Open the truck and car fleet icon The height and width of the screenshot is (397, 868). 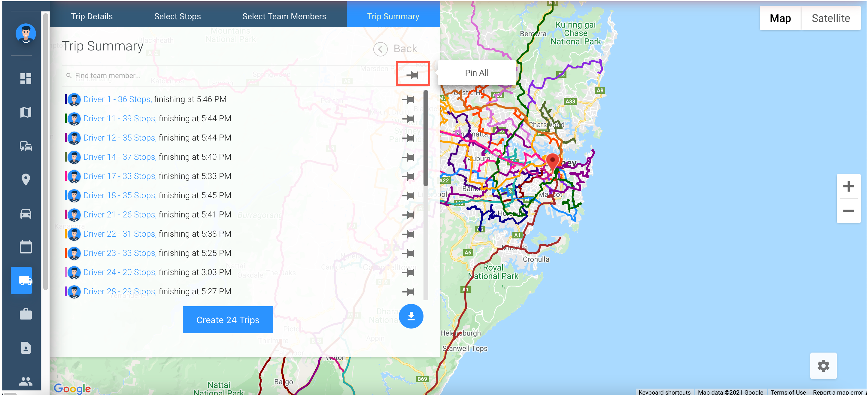pos(26,146)
